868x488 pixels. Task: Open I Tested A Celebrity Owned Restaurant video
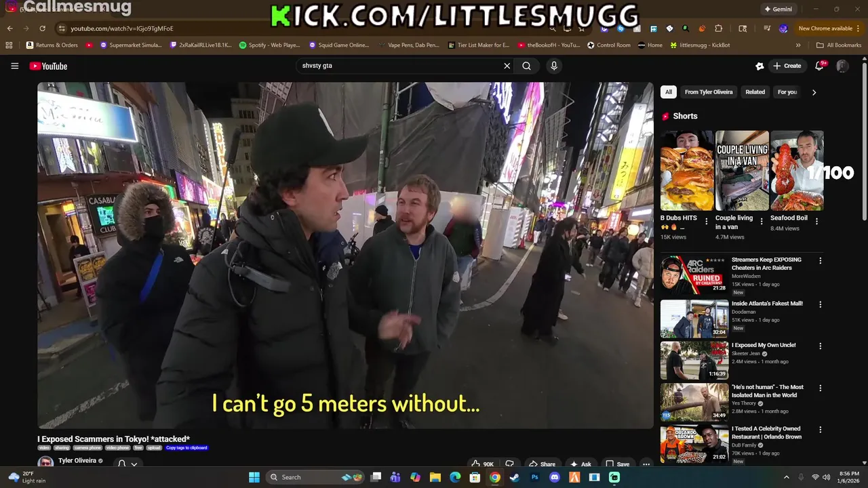pyautogui.click(x=766, y=432)
